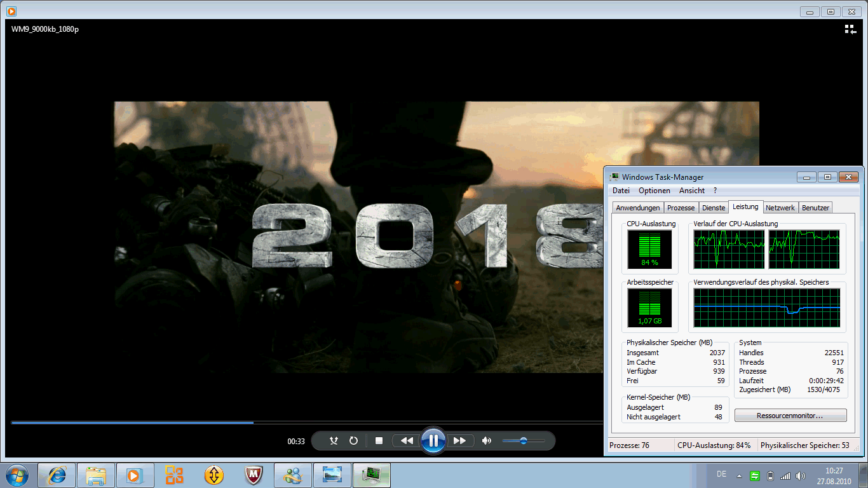Image resolution: width=868 pixels, height=488 pixels.
Task: Click the video seek progress bar
Action: coord(307,422)
